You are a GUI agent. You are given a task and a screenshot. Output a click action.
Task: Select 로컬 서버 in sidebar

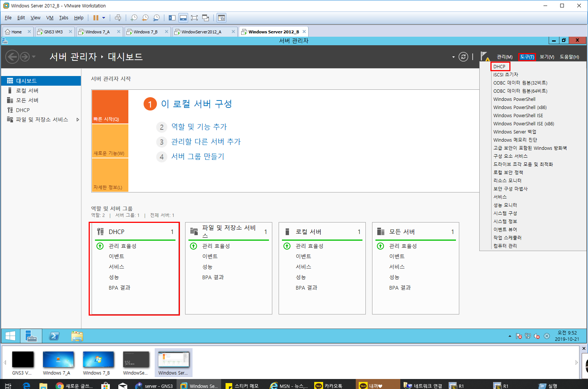pos(41,90)
